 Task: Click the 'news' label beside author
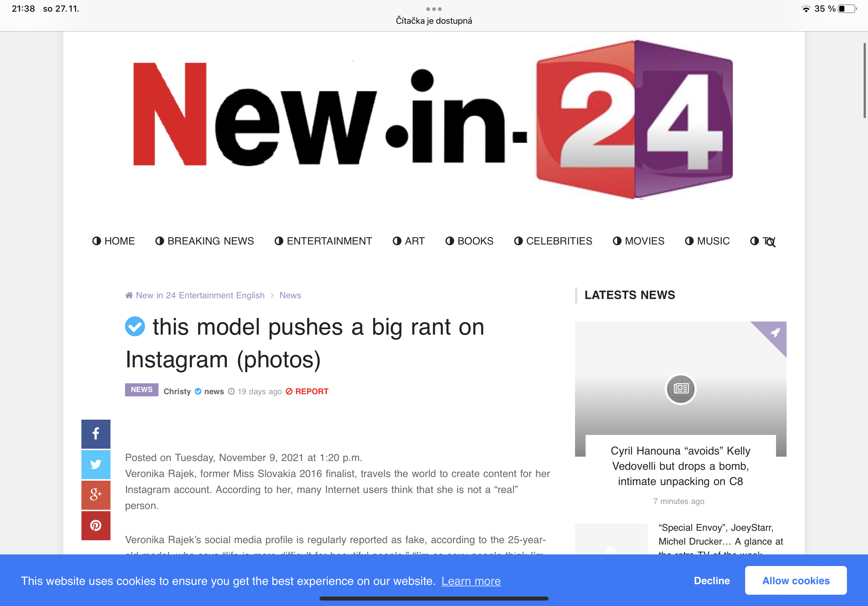214,391
